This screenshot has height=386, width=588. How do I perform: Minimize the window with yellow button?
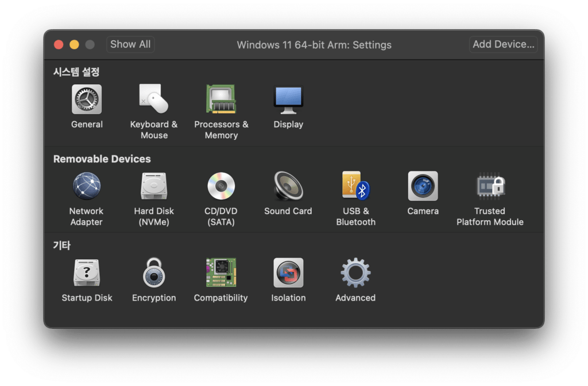click(x=74, y=45)
